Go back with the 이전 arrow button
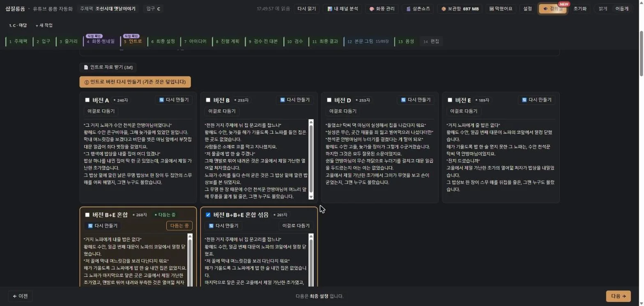The width and height of the screenshot is (644, 306). (21, 296)
